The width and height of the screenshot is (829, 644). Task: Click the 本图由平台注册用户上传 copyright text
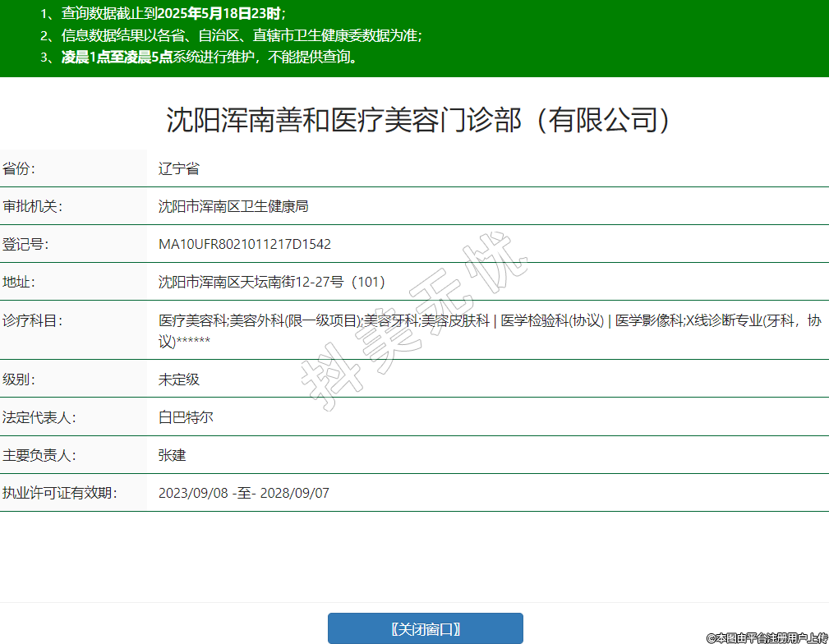[x=766, y=637]
